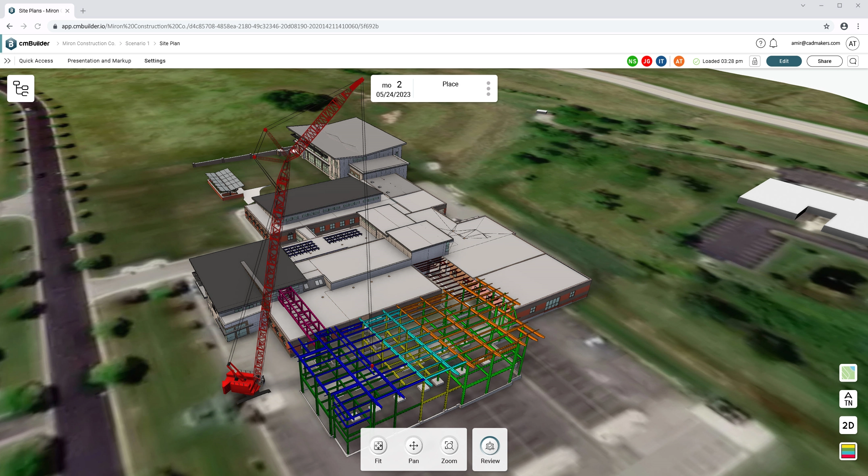Image resolution: width=868 pixels, height=476 pixels.
Task: Select the Zoom tool
Action: point(449,446)
